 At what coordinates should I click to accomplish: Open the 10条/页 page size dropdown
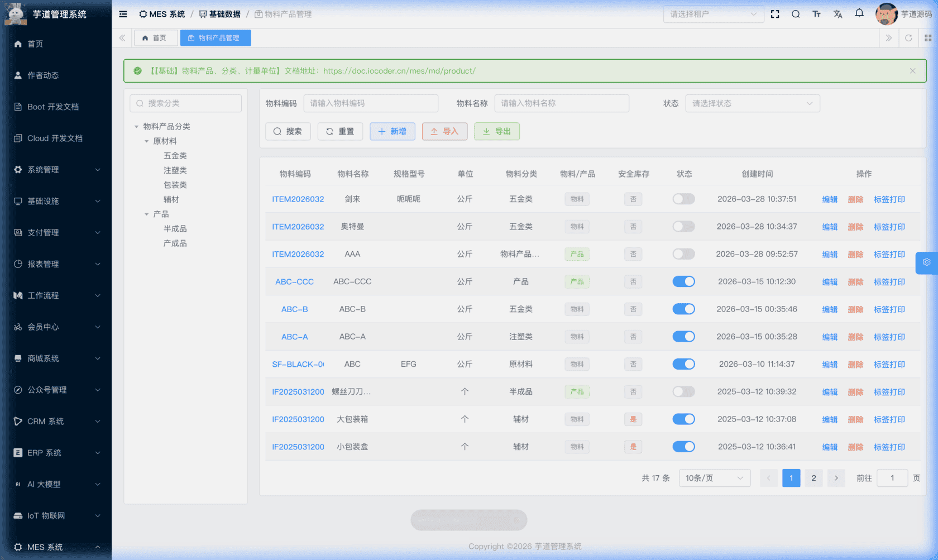pos(715,478)
